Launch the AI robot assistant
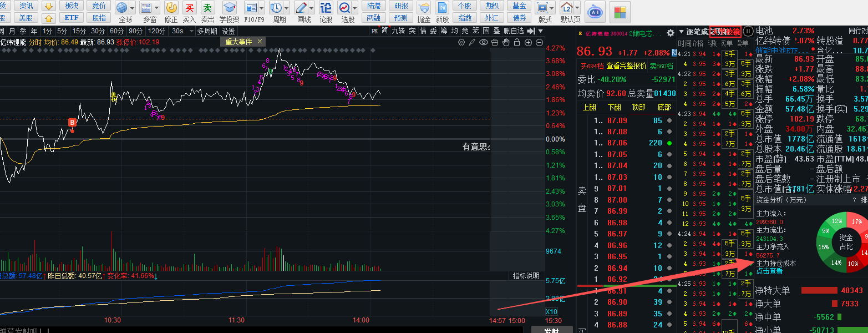 [x=595, y=11]
